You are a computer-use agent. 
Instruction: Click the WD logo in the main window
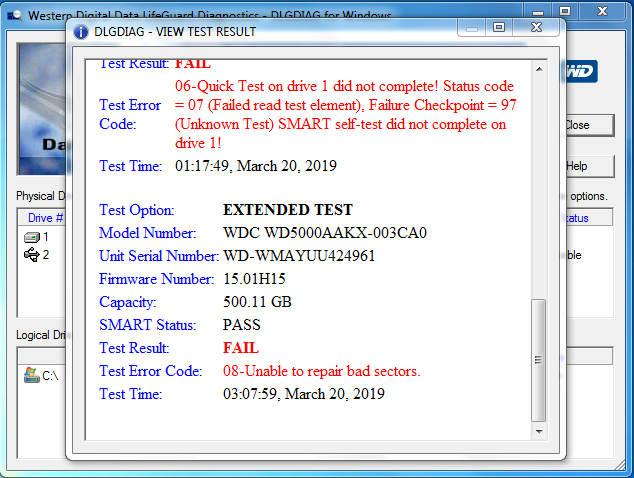580,72
